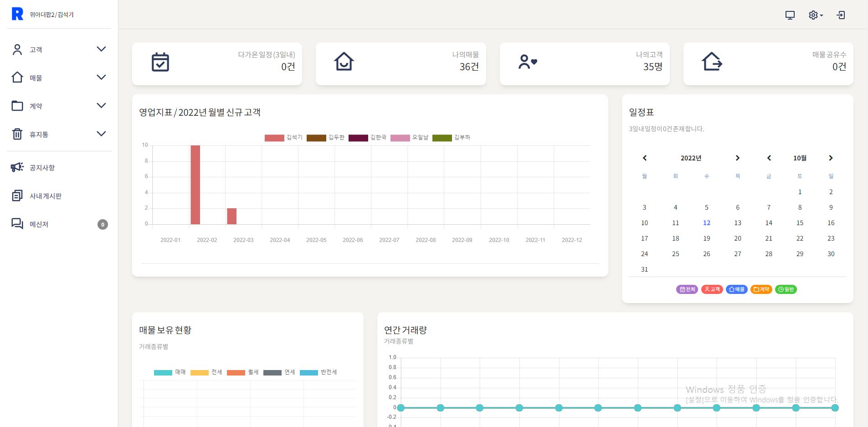Click the shared property house arrow icon

coord(712,62)
